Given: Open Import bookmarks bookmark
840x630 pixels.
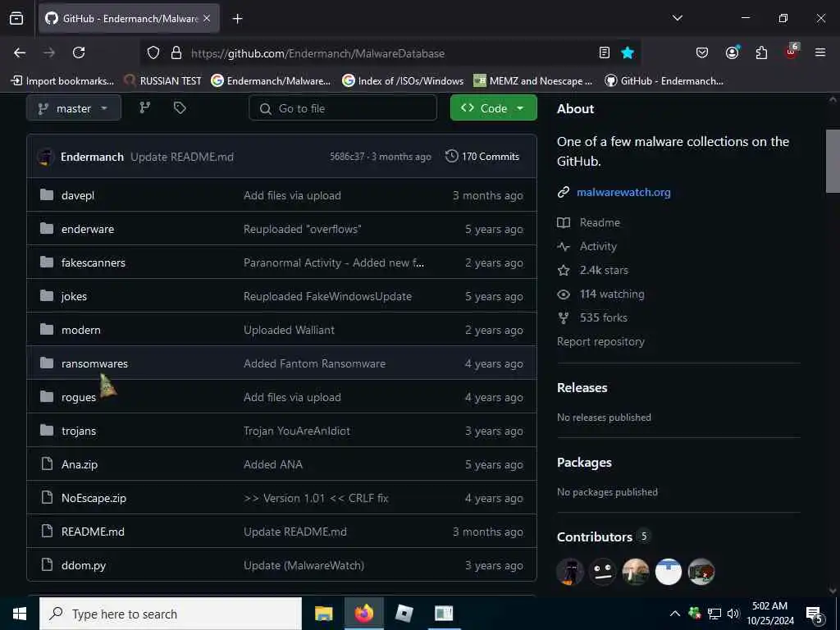Looking at the screenshot, I should coord(62,81).
